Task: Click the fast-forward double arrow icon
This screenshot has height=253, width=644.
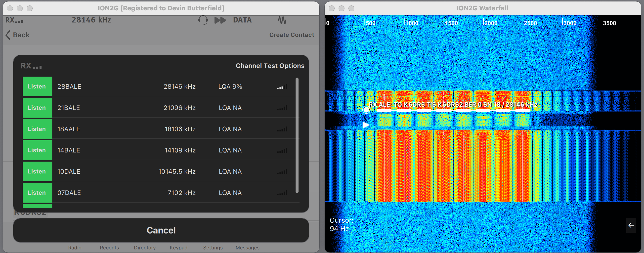Action: click(220, 20)
